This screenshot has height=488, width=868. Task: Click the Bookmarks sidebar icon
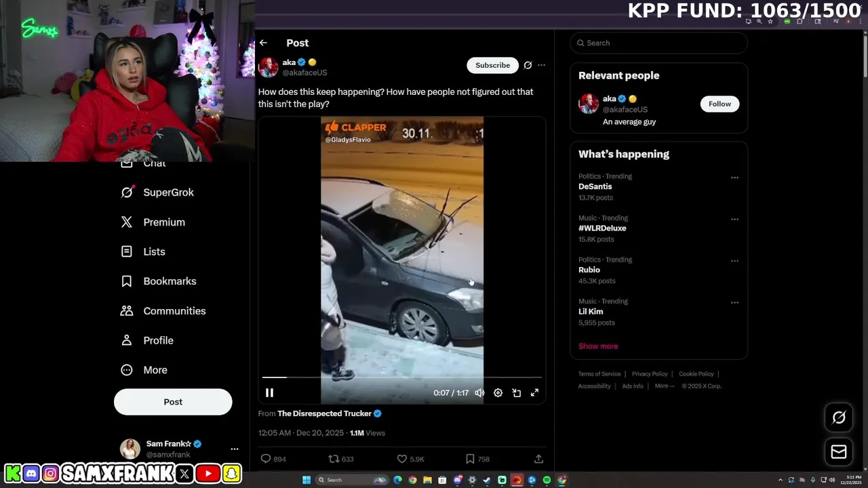pyautogui.click(x=127, y=281)
